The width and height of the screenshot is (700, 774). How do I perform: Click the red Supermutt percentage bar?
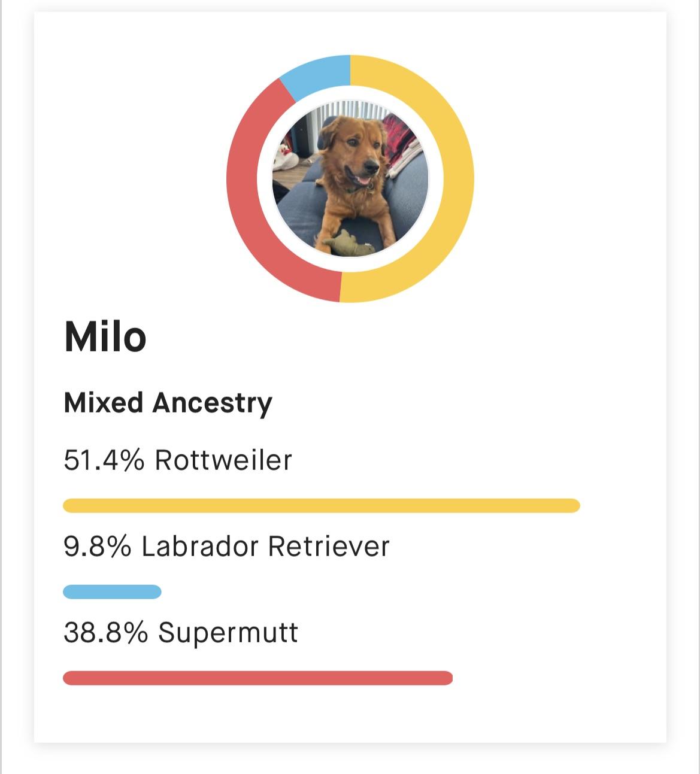tap(257, 678)
